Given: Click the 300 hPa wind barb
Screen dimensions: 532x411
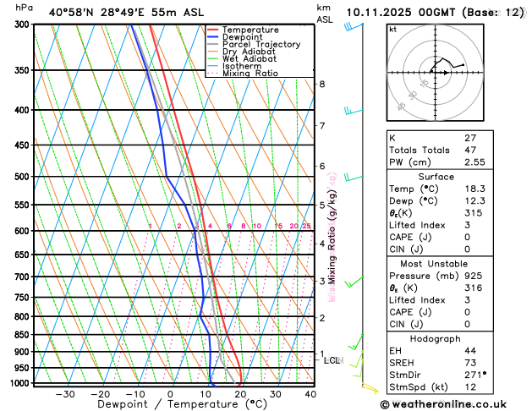Looking at the screenshot, I should pyautogui.click(x=354, y=26).
